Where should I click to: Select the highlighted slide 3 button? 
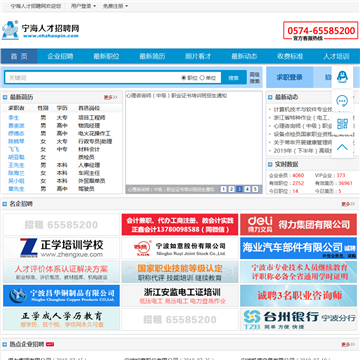(239, 189)
